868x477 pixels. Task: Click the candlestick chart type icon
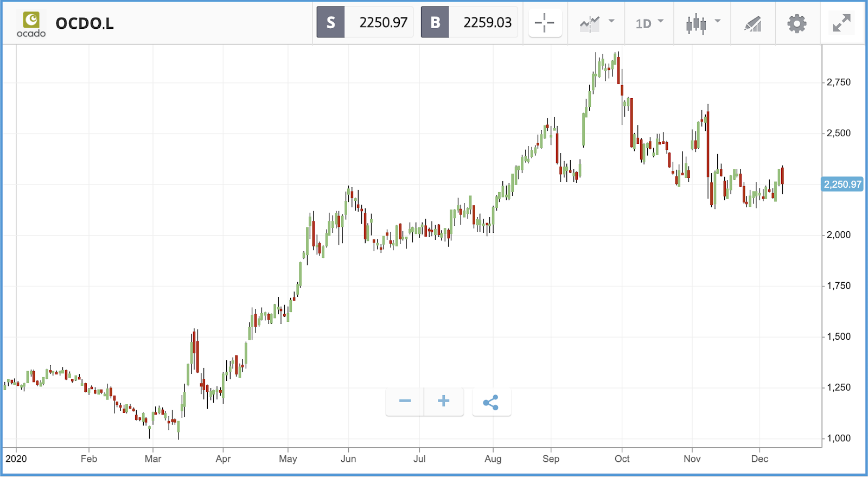click(x=696, y=24)
